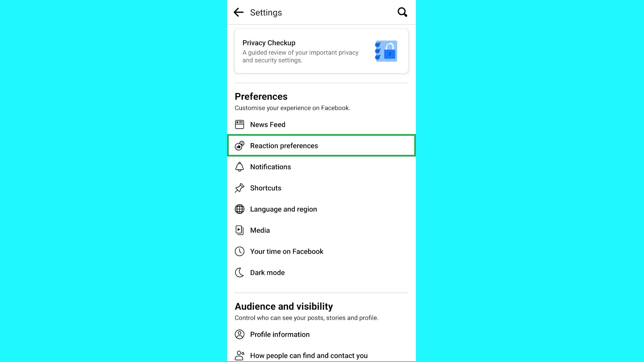Toggle Dark mode on or off
This screenshot has height=362, width=644.
pyautogui.click(x=322, y=272)
